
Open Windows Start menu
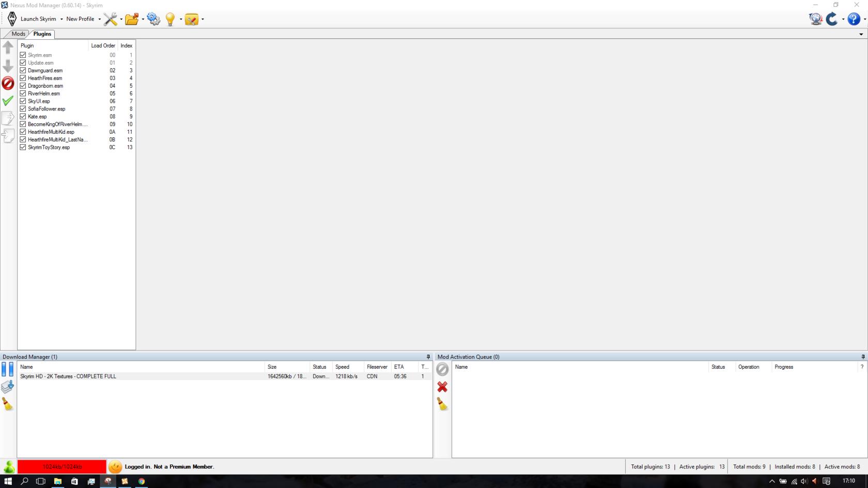[8, 481]
